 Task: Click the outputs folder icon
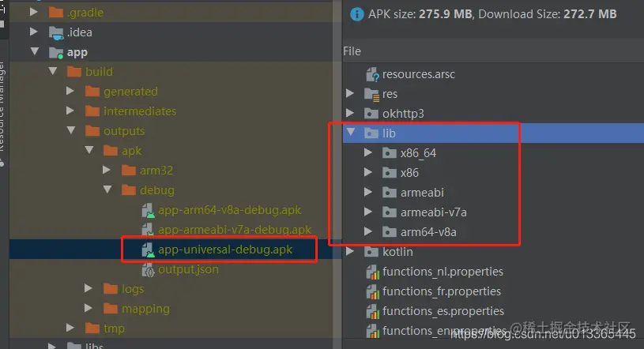coord(92,131)
